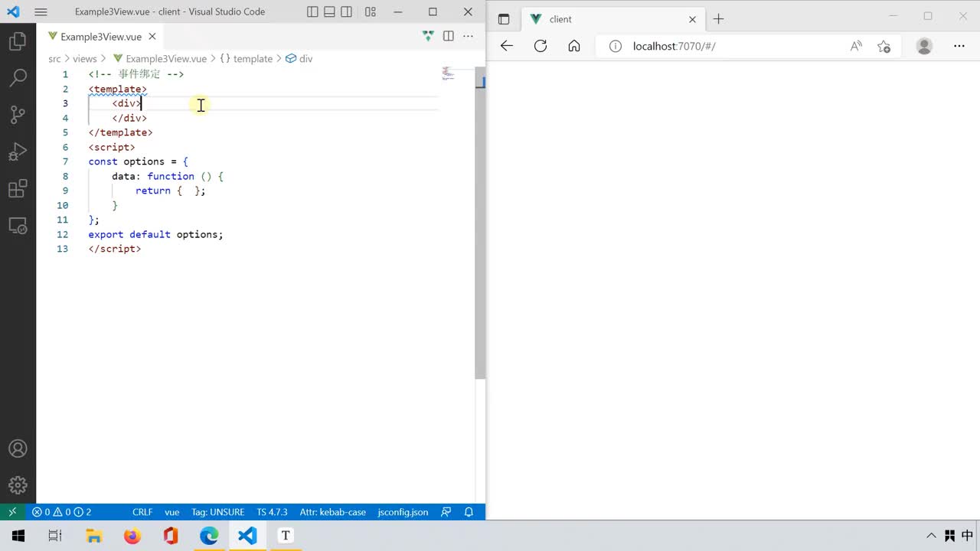
Task: Toggle the primary side bar layout
Action: click(x=312, y=12)
